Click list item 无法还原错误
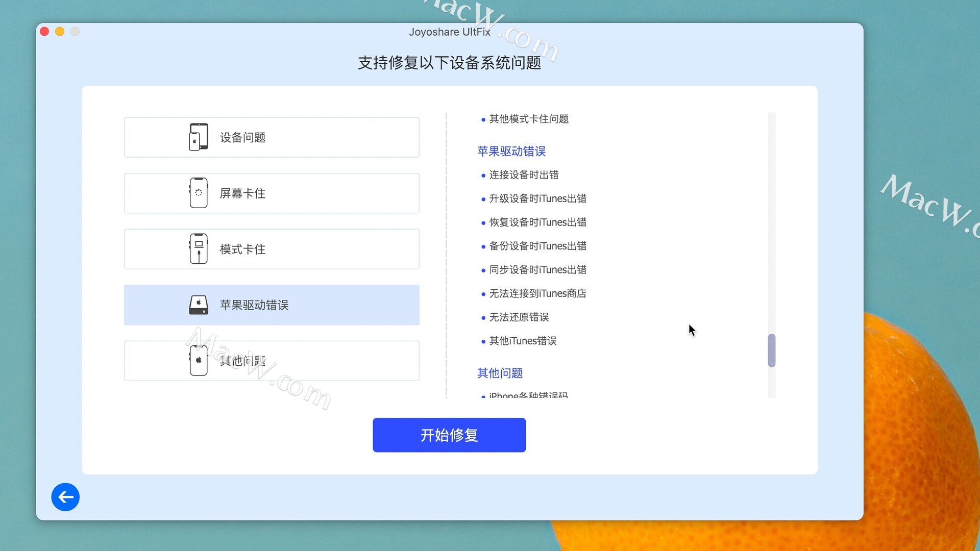Image resolution: width=980 pixels, height=551 pixels. tap(519, 317)
